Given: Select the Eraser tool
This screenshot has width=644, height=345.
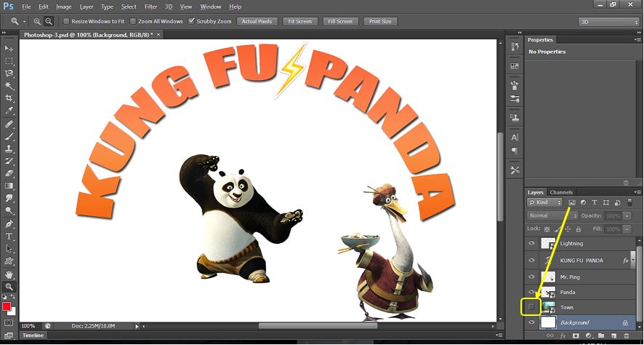Looking at the screenshot, I should click(x=9, y=173).
